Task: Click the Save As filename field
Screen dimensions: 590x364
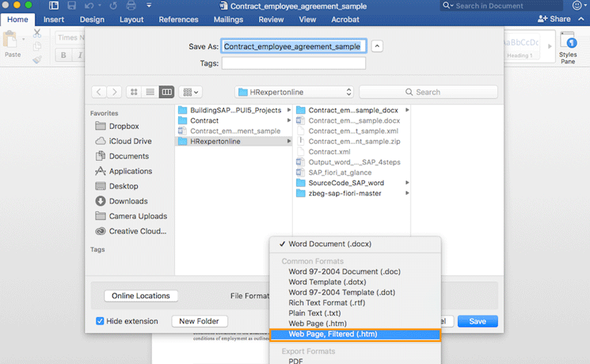Action: point(294,46)
